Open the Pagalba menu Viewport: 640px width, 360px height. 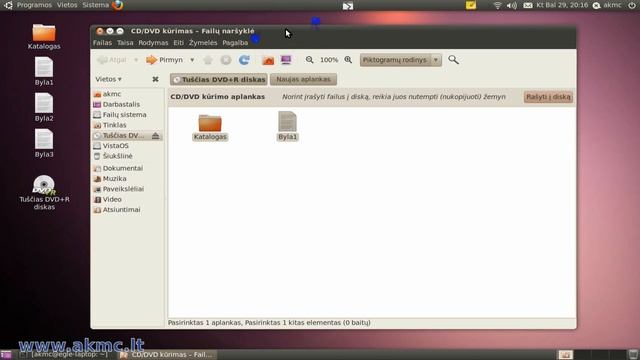[235, 42]
